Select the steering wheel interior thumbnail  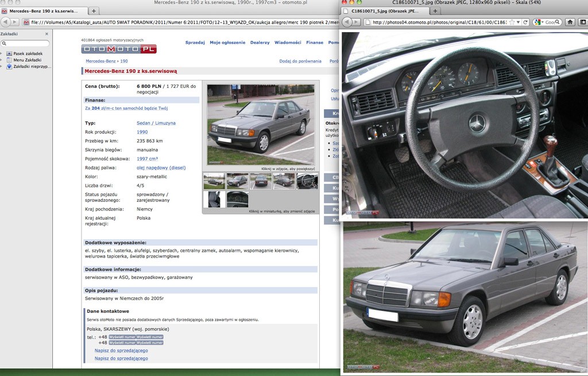click(x=307, y=181)
